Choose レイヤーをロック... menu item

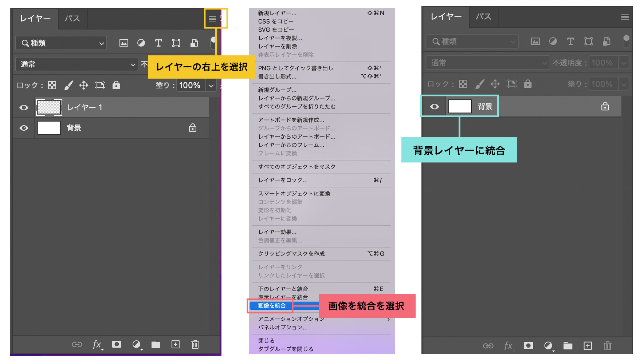(283, 180)
